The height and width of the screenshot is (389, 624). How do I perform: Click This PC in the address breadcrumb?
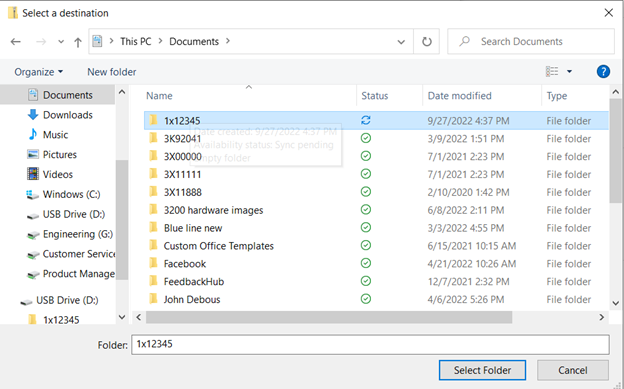coord(135,41)
